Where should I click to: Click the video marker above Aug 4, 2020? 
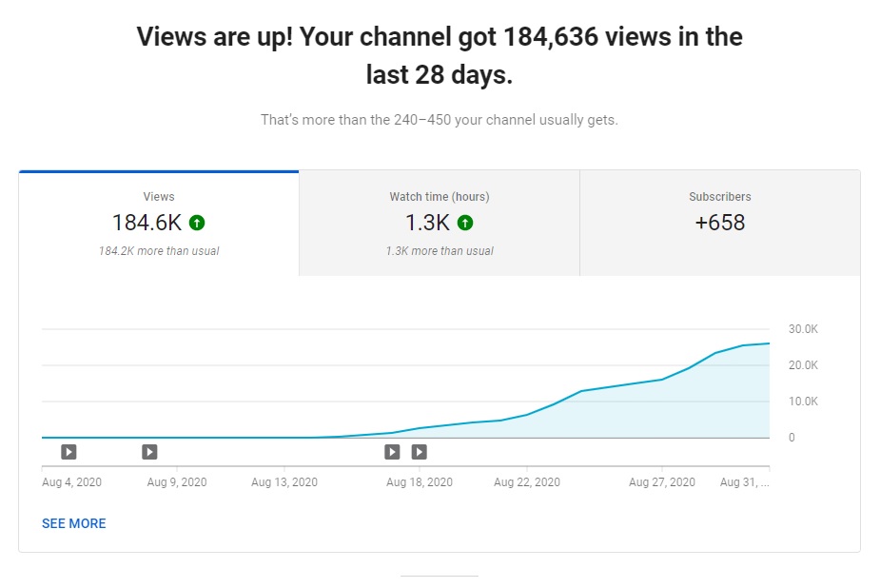(x=68, y=452)
